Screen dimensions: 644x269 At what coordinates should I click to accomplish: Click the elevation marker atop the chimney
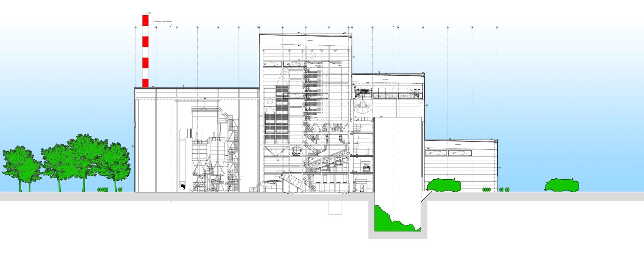pos(149,14)
